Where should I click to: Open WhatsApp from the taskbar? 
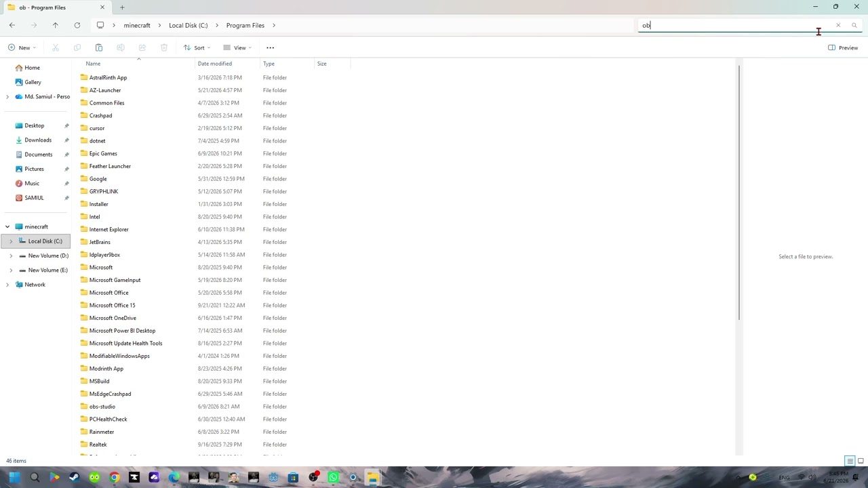(333, 477)
